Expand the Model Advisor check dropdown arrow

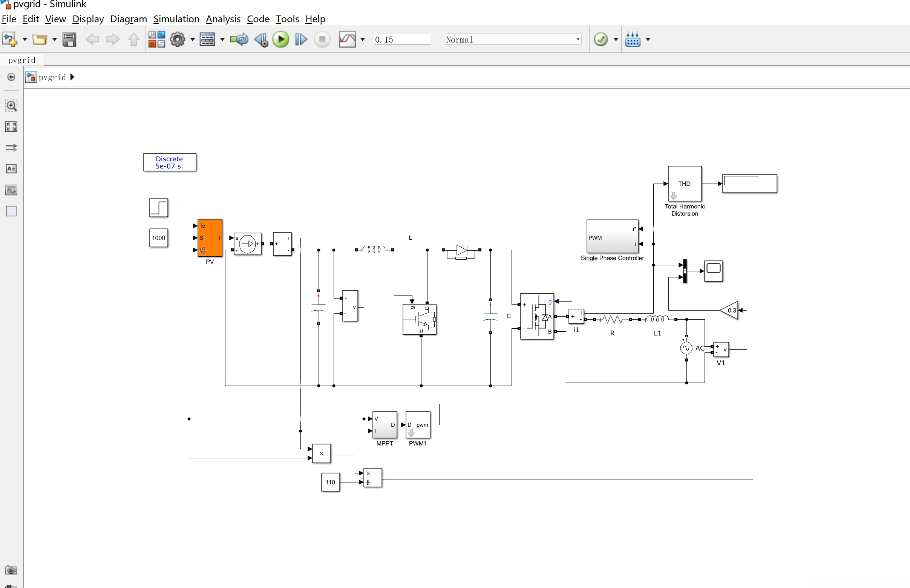616,39
